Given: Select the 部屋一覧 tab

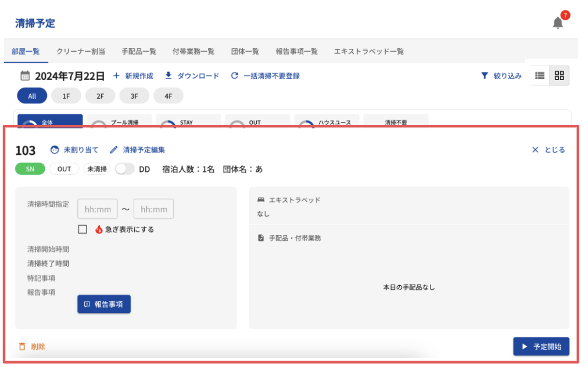Looking at the screenshot, I should coord(26,51).
